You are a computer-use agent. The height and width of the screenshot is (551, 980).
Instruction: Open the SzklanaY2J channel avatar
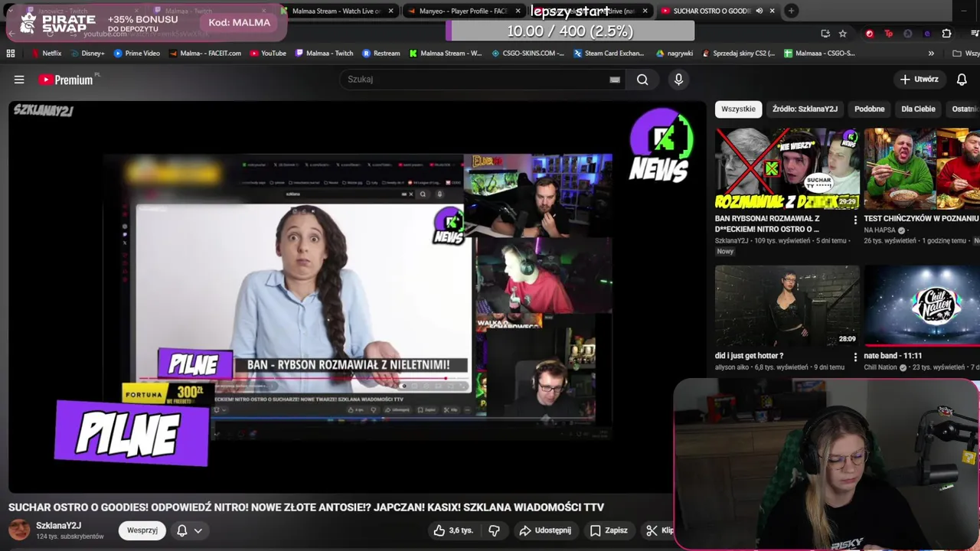pyautogui.click(x=19, y=530)
